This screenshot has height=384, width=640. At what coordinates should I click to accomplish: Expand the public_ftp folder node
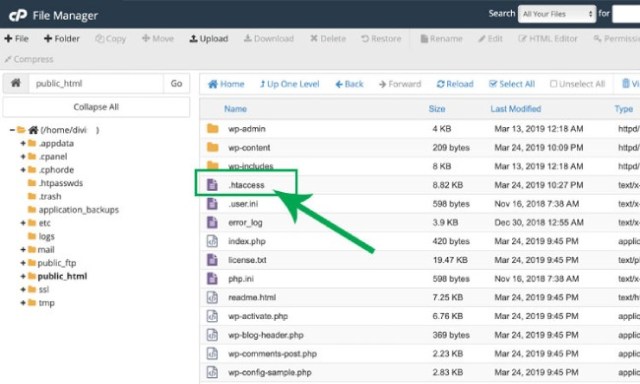(23, 263)
